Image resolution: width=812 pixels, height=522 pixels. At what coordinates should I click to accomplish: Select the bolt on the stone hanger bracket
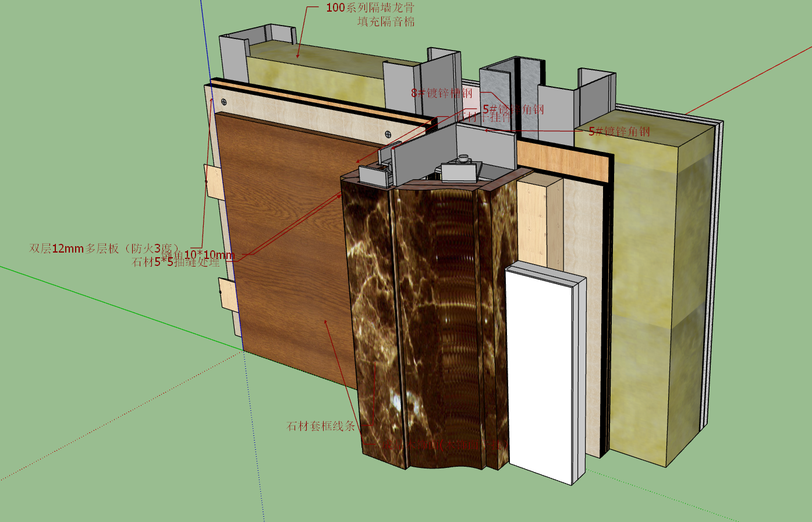(x=463, y=158)
